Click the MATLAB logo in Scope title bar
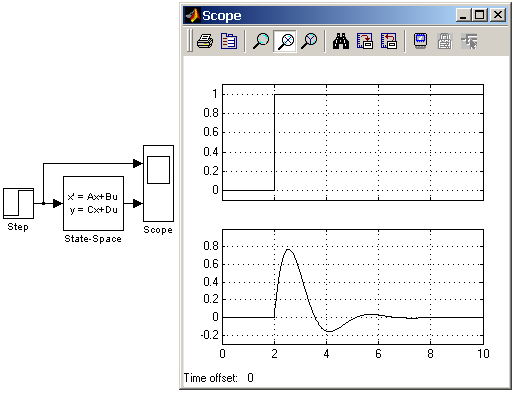The width and height of the screenshot is (517, 394). [x=193, y=15]
